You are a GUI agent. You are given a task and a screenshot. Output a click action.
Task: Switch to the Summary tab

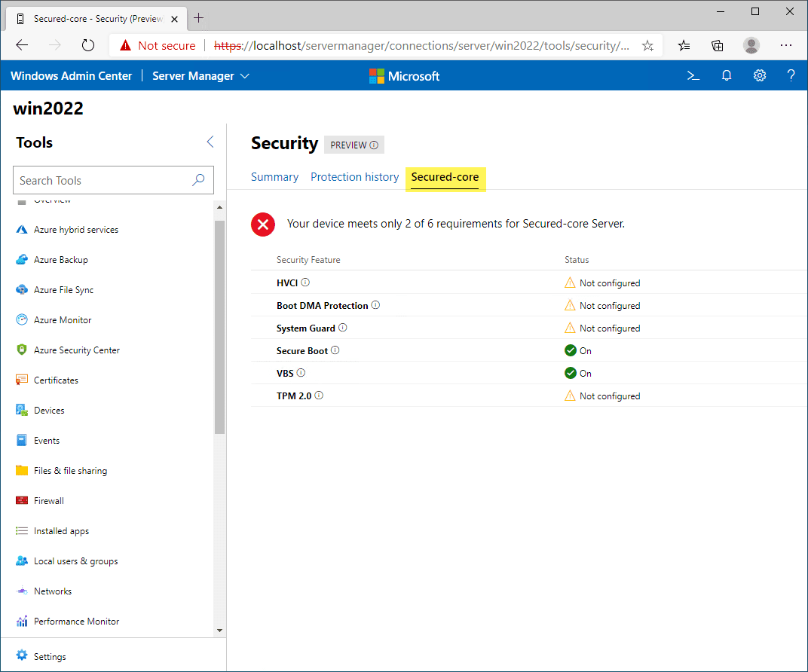click(x=274, y=177)
